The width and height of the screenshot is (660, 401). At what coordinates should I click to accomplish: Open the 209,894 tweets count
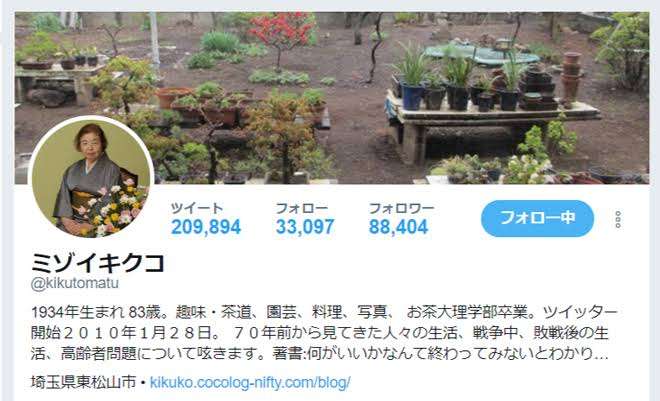click(x=206, y=227)
